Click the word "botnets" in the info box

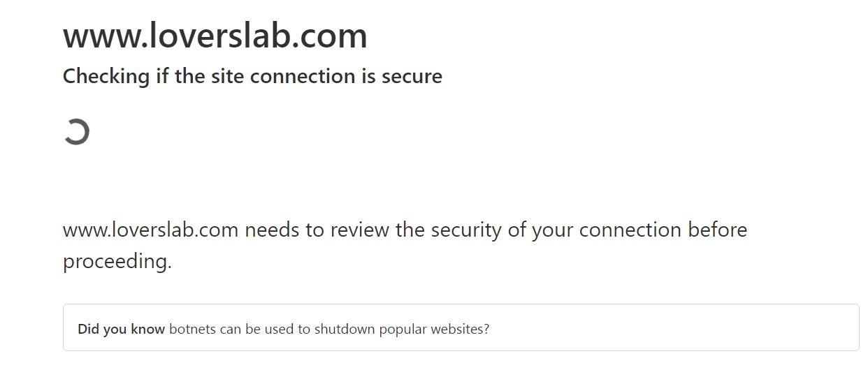pyautogui.click(x=192, y=329)
